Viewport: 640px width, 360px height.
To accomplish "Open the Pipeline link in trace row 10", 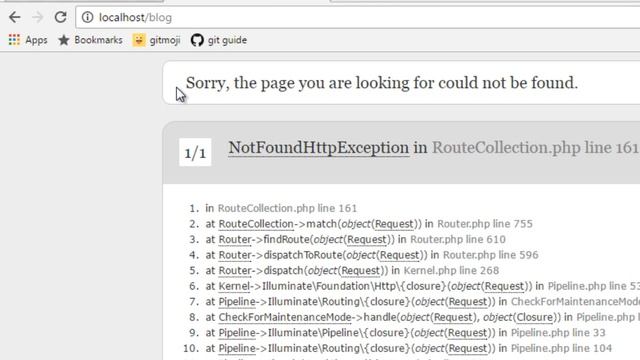I will tap(237, 348).
